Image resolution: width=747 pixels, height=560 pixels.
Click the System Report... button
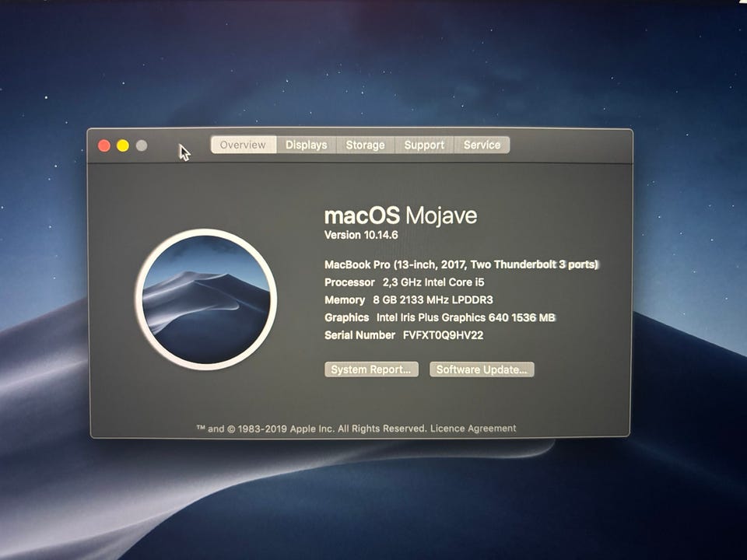point(371,369)
